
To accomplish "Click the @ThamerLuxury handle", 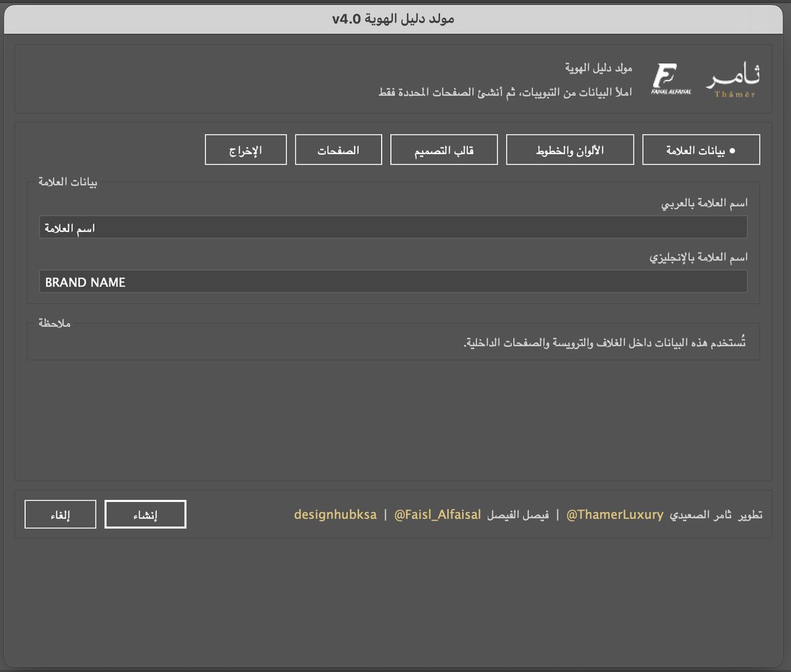I will (x=615, y=515).
